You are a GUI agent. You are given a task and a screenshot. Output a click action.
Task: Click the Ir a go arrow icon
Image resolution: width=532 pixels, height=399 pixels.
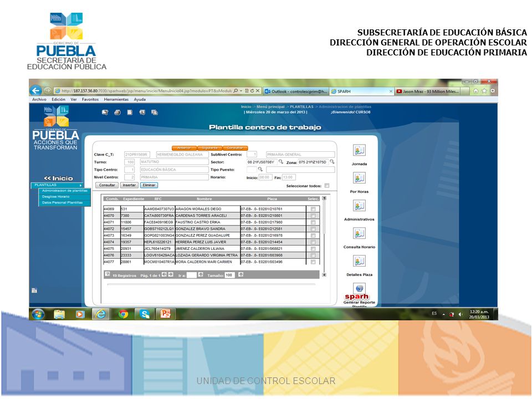pos(201,274)
